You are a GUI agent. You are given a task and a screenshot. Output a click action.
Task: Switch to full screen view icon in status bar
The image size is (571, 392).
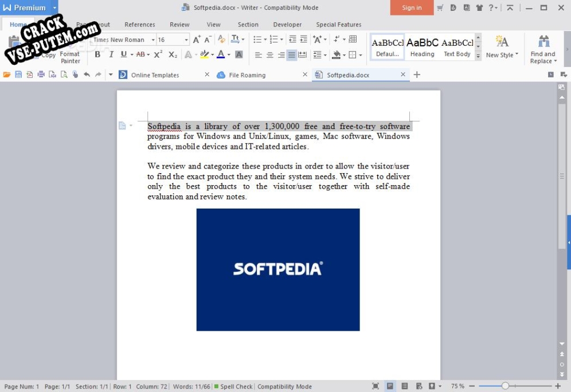[376, 386]
